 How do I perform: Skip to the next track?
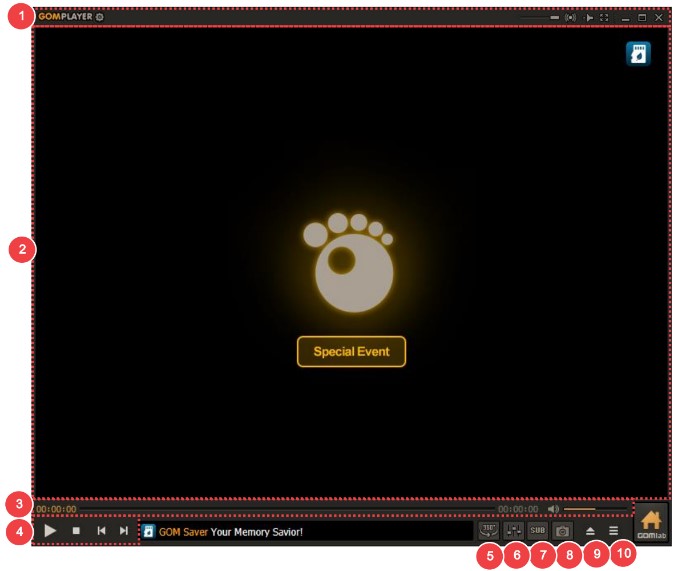[124, 531]
